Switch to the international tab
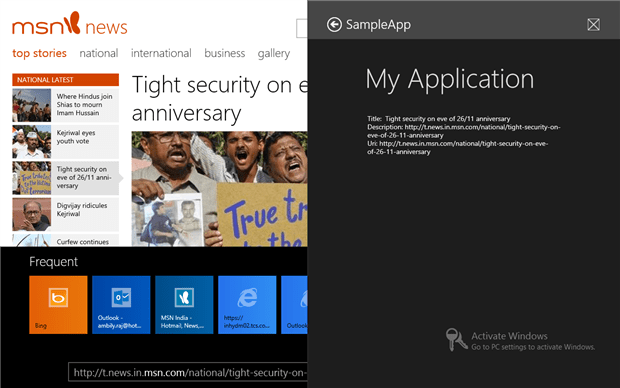 (161, 53)
